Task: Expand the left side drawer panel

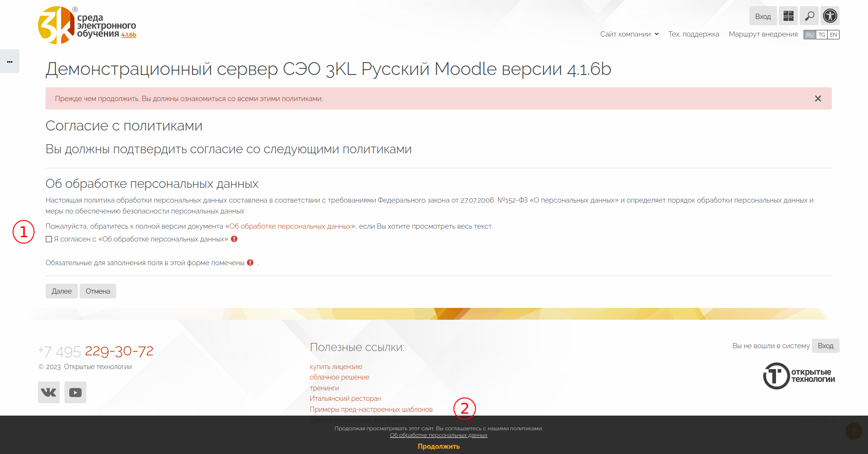Action: click(x=9, y=61)
